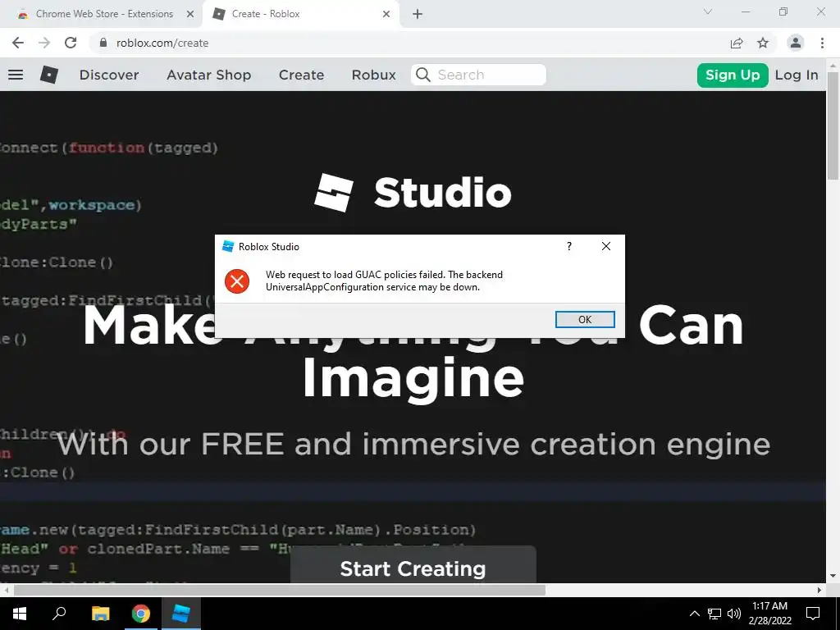Image resolution: width=840 pixels, height=630 pixels.
Task: Click the Roblox search field
Action: tap(478, 75)
